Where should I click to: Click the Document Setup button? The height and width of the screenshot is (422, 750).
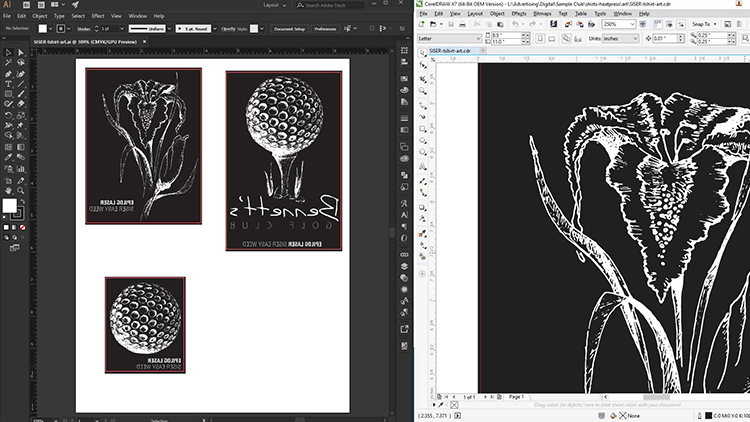pos(289,29)
